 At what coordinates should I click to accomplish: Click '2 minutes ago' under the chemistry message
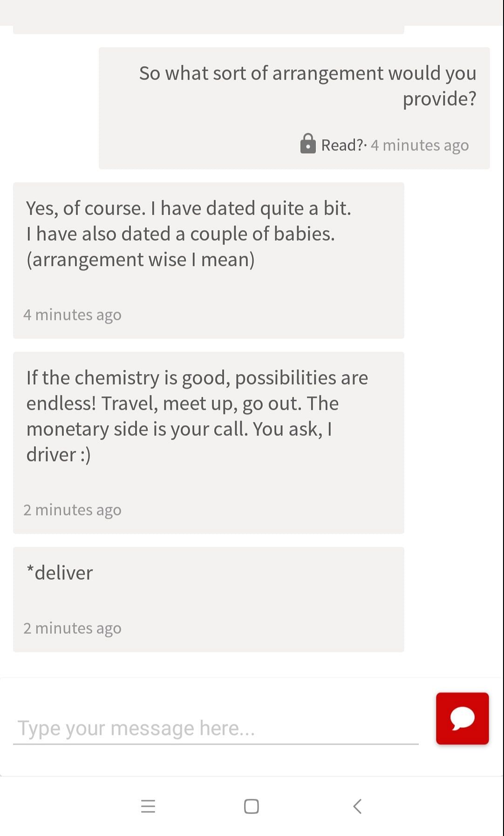pos(72,510)
